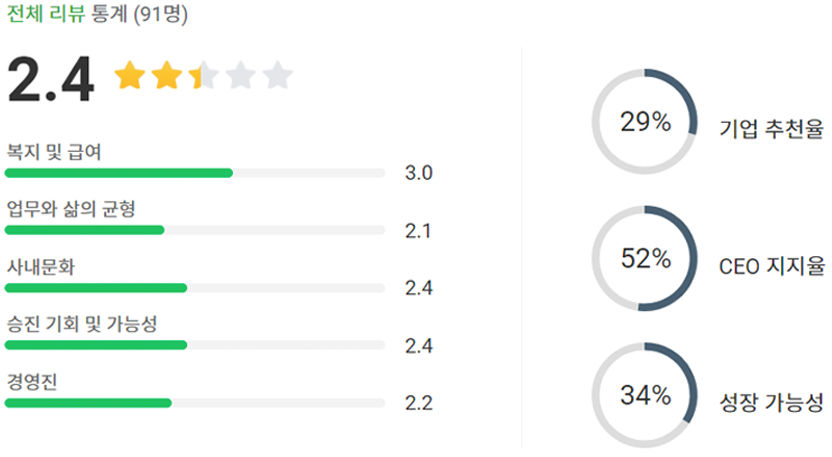Click the 52% CEO approval donut
This screenshot has height=457, width=832.
(645, 259)
